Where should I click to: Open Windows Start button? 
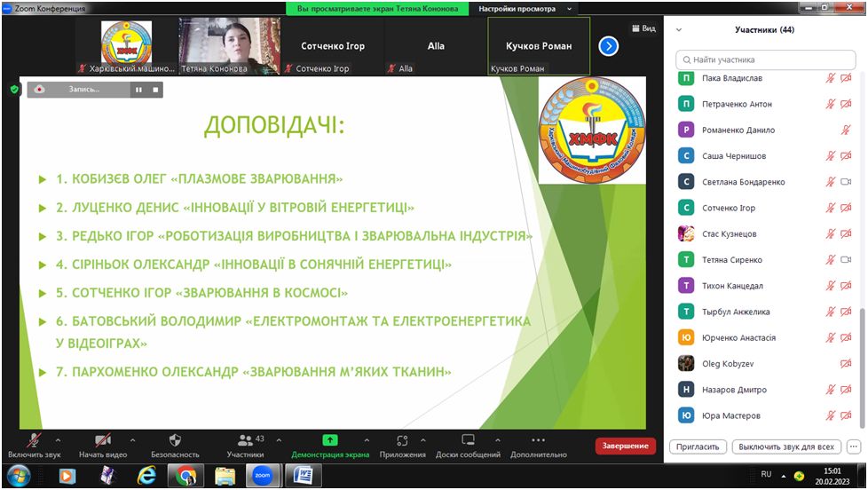coord(19,476)
